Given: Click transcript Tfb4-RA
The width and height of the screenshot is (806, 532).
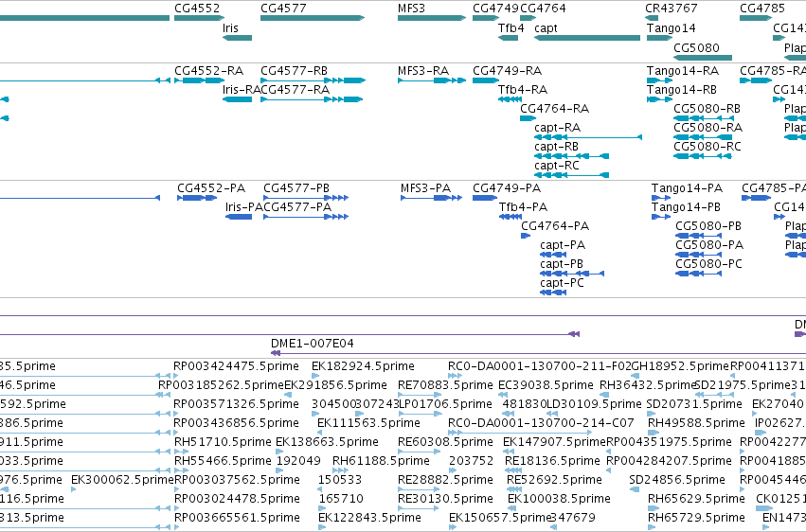Looking at the screenshot, I should click(x=510, y=99).
